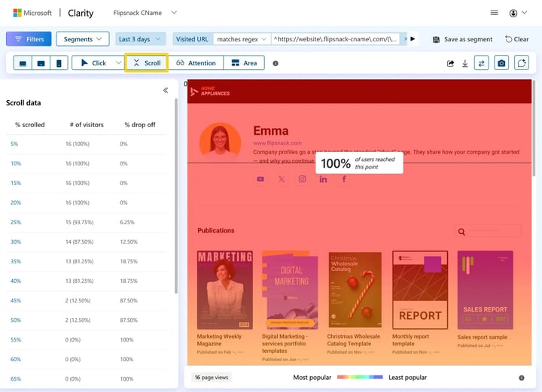Show more filters arrow
This screenshot has height=392, width=542.
(413, 38)
